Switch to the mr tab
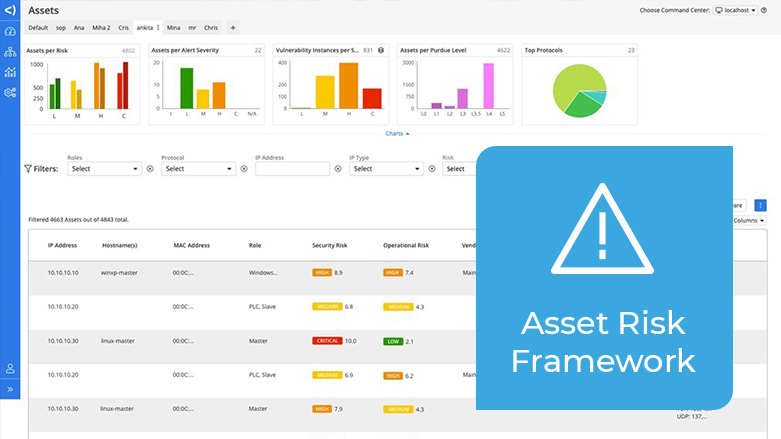The width and height of the screenshot is (781, 439). point(192,28)
